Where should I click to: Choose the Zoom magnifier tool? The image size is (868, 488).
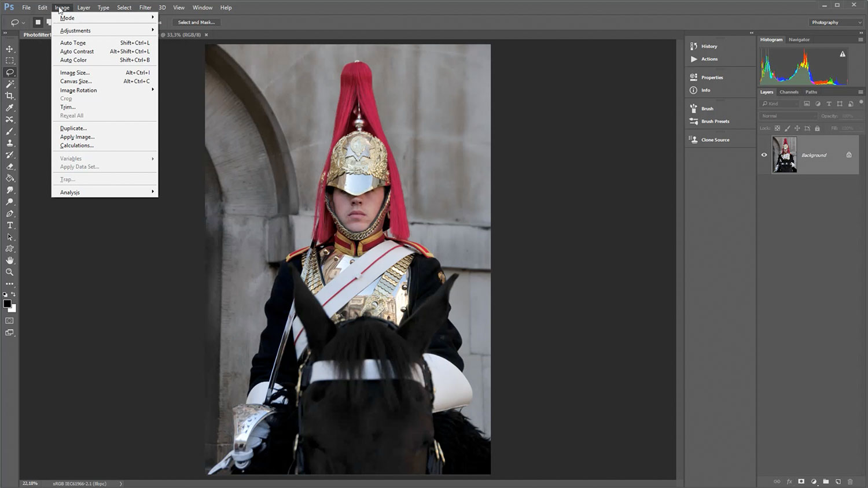(x=10, y=272)
